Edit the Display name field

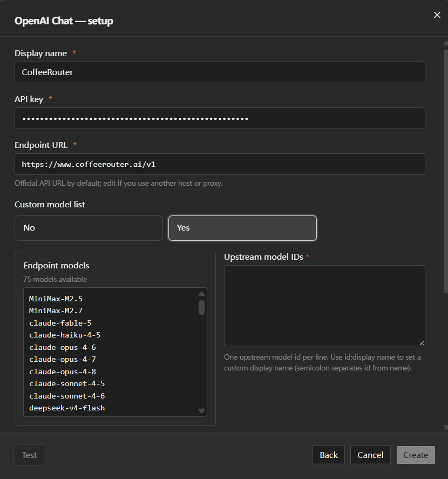220,72
